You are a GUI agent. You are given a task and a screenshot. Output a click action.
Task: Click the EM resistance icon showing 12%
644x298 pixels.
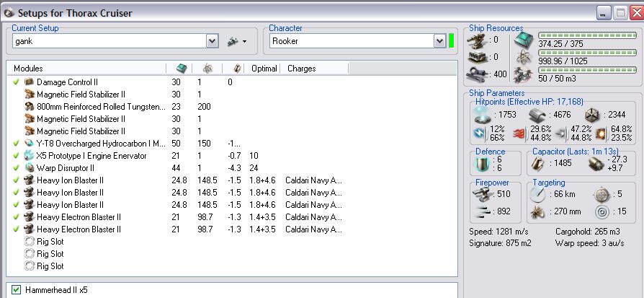480,133
